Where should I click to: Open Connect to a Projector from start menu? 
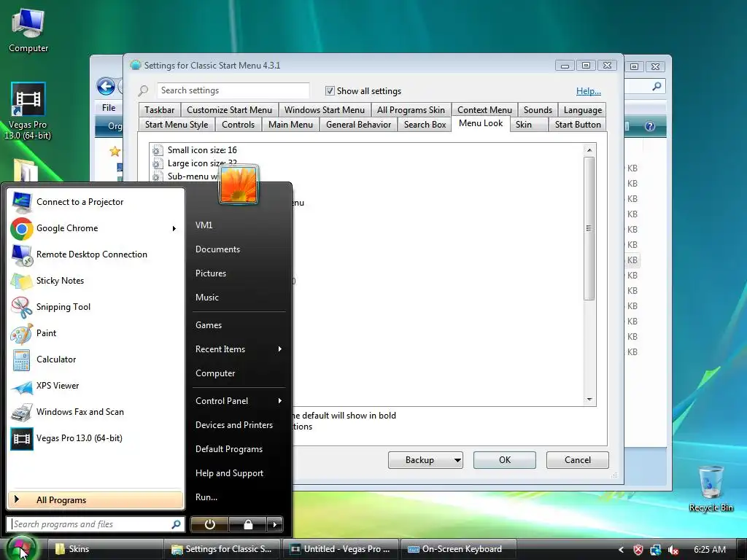[96, 202]
